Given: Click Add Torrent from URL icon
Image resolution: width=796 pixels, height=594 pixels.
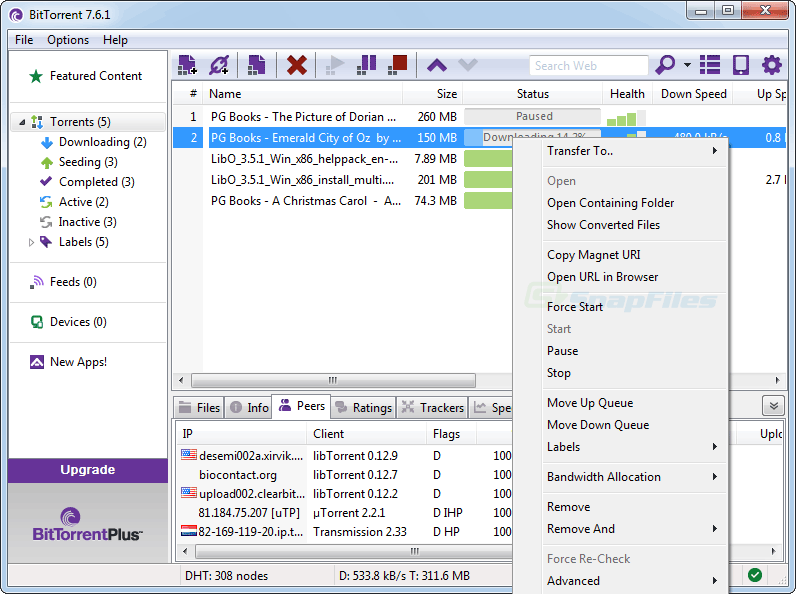Looking at the screenshot, I should 219,65.
